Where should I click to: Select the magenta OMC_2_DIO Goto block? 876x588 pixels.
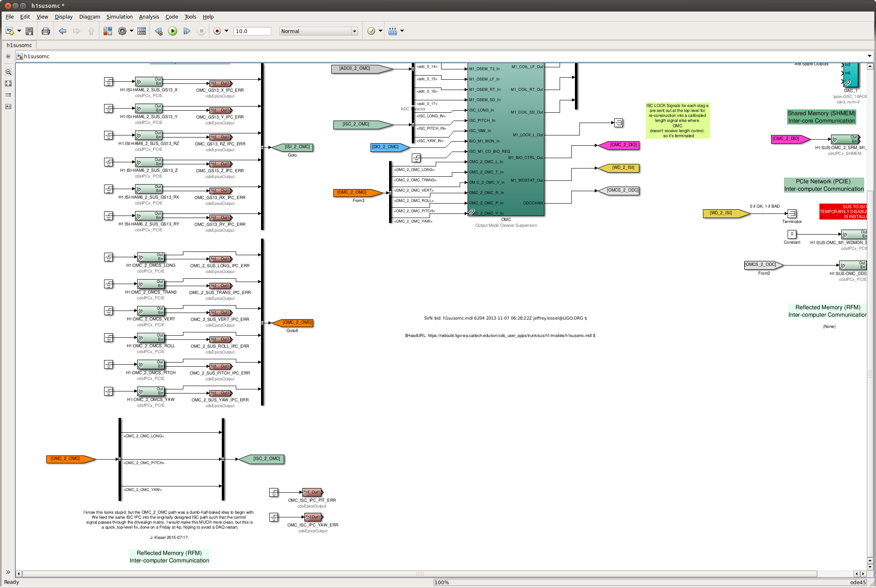pyautogui.click(x=619, y=145)
